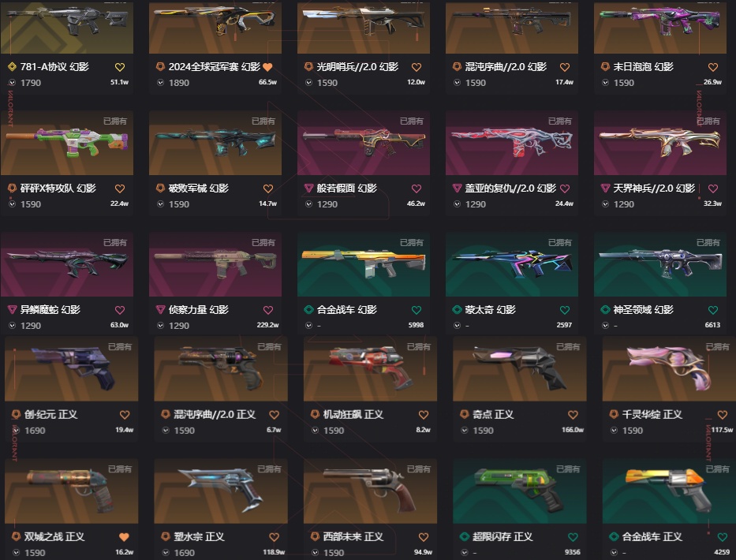Toggle the heart on 双城之战 正义
Viewport: 736px width, 560px height.
tap(124, 537)
